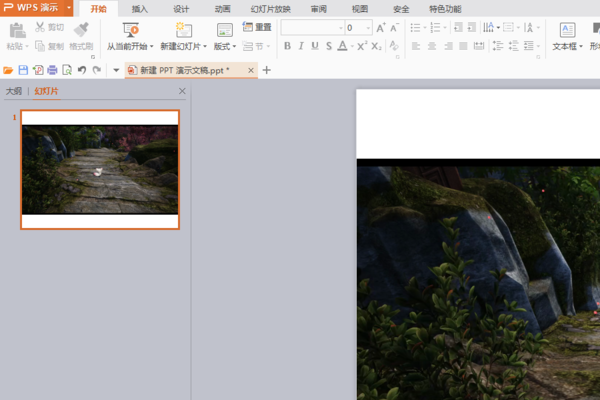Open font name combo box
This screenshot has width=600, height=400.
313,28
